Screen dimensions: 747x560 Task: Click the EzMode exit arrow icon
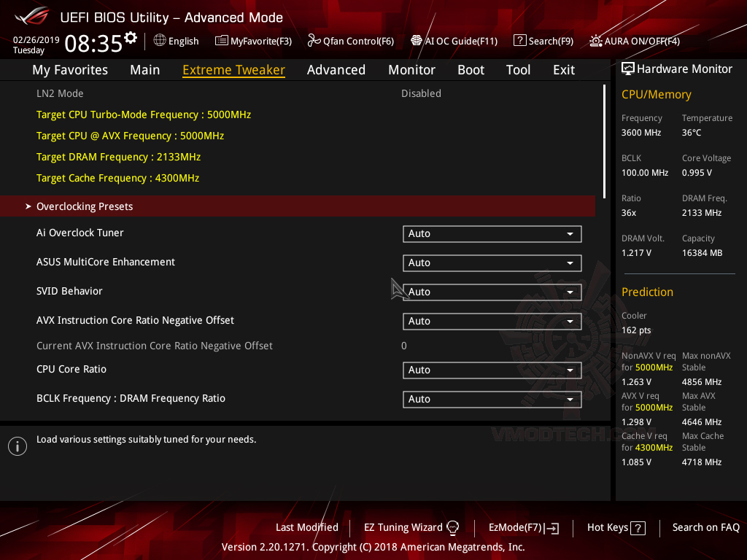(553, 528)
